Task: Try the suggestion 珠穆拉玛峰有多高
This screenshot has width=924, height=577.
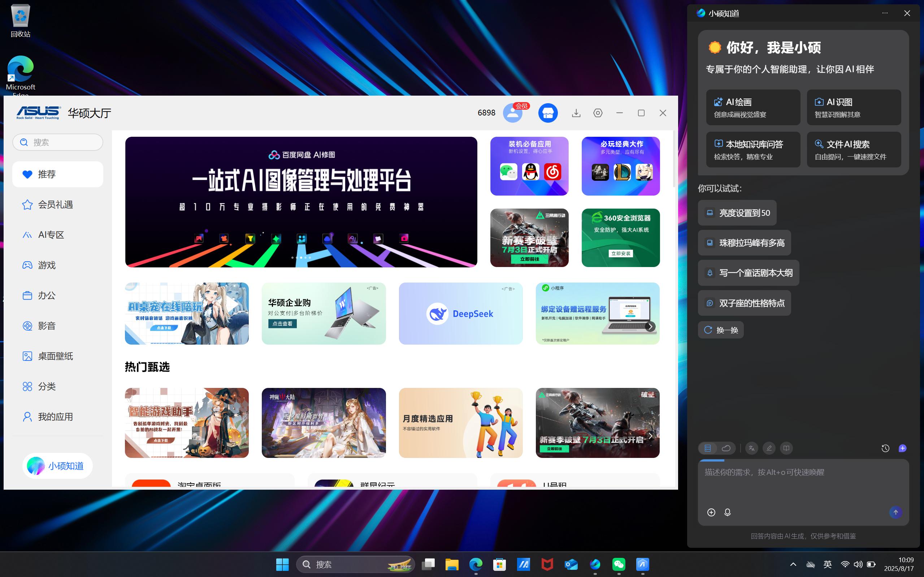Action: point(744,243)
